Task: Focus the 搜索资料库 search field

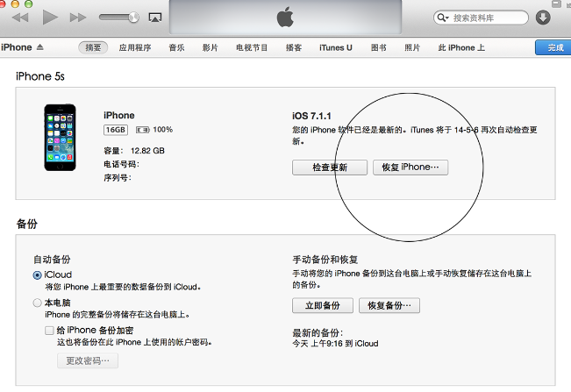Action: click(481, 18)
